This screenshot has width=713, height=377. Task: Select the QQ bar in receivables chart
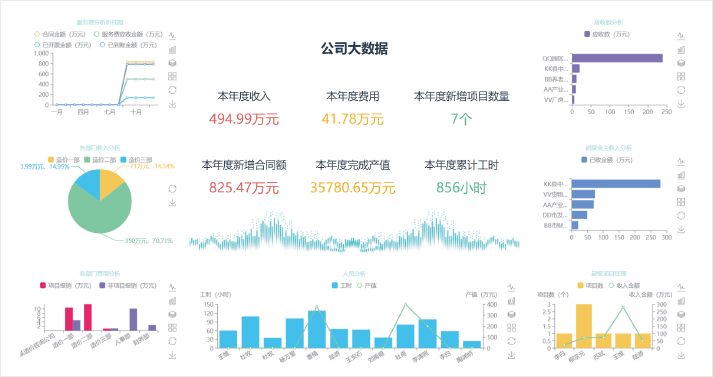coord(617,58)
